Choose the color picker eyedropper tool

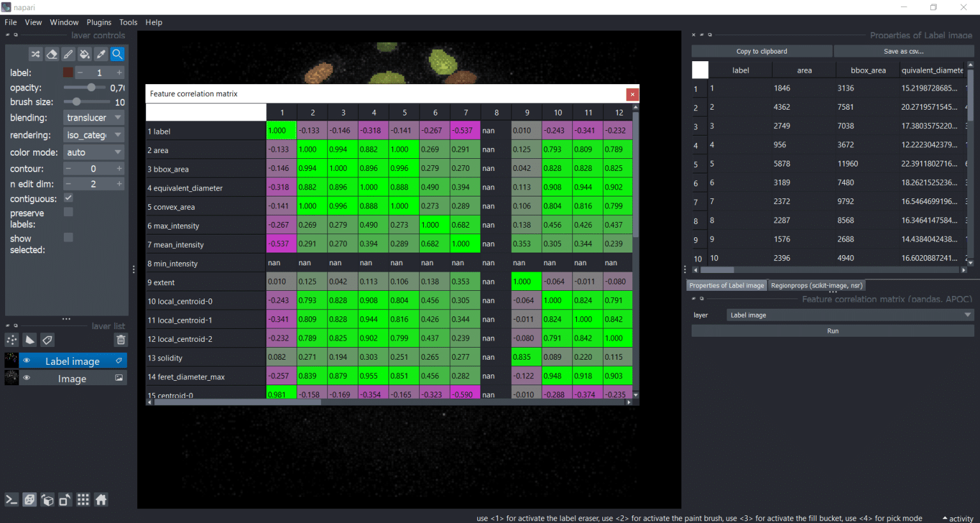point(101,54)
